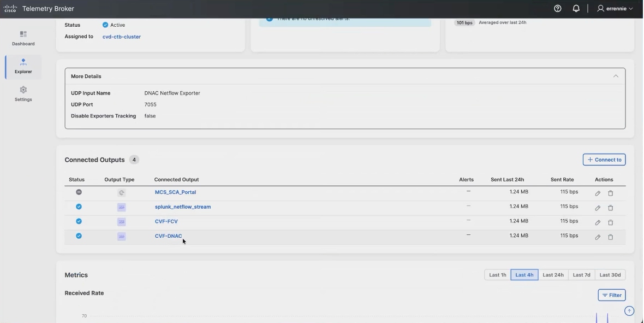This screenshot has width=644, height=323.
Task: Click the UDP Port value 7055
Action: [150, 104]
